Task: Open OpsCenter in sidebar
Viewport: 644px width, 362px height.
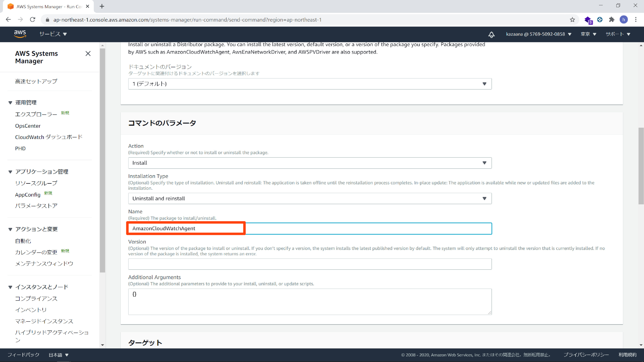Action: pyautogui.click(x=28, y=126)
